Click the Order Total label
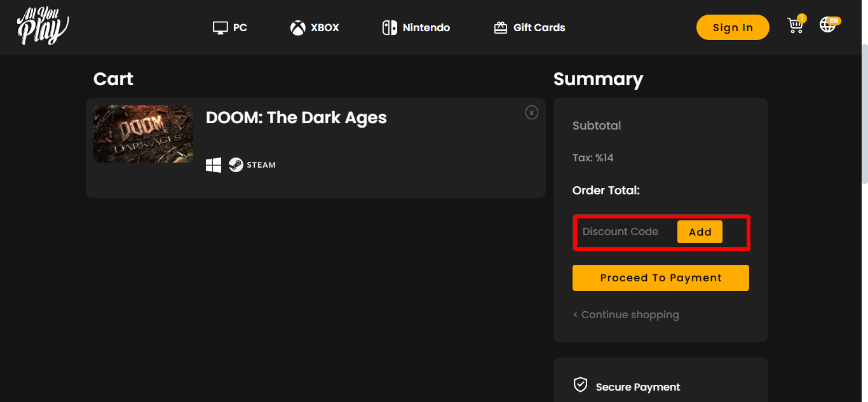Screen dimensions: 868x402 [x=606, y=190]
